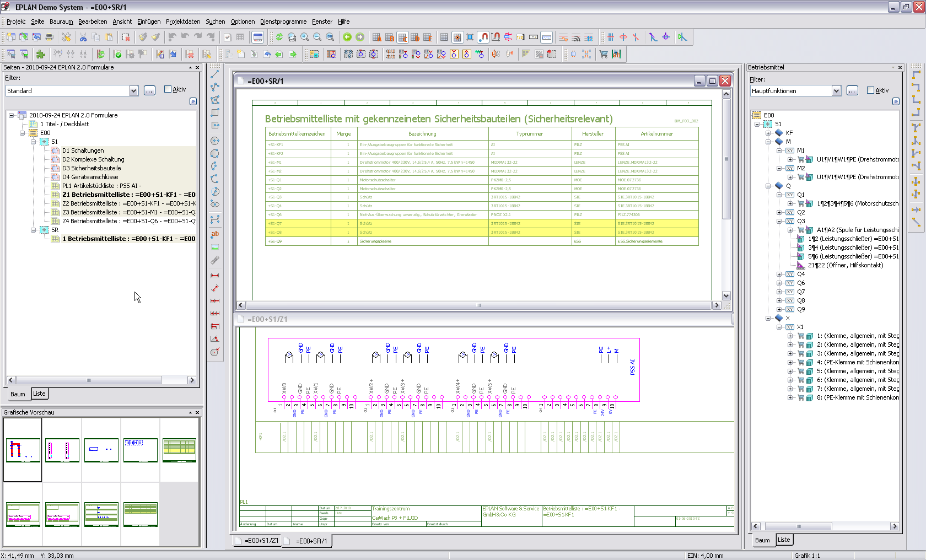Switch to Liste view in Seiten panel
The width and height of the screenshot is (926, 560).
pyautogui.click(x=39, y=394)
